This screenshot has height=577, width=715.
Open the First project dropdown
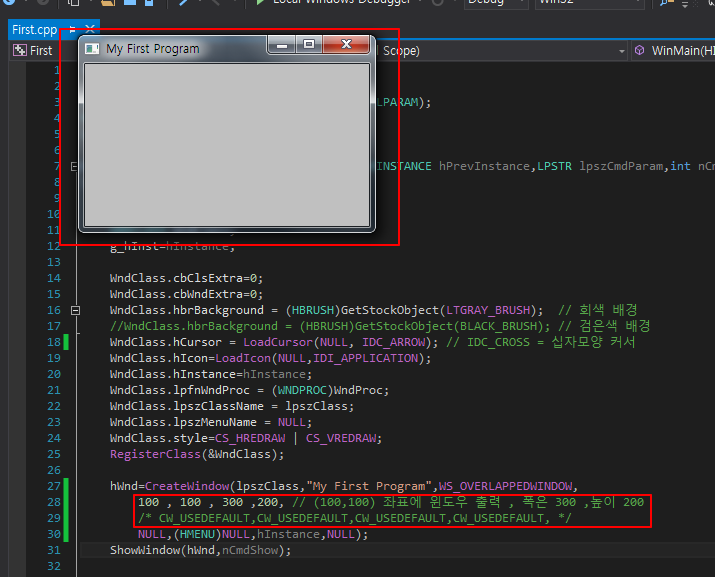coord(41,51)
